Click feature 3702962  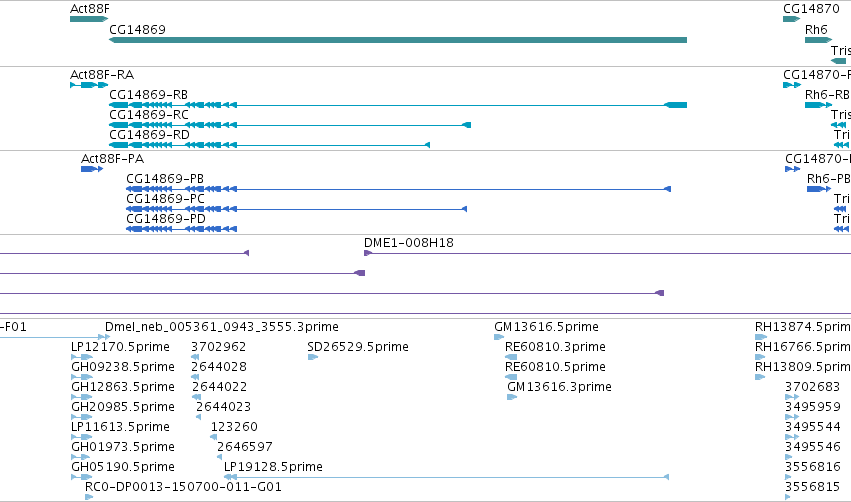(x=219, y=347)
